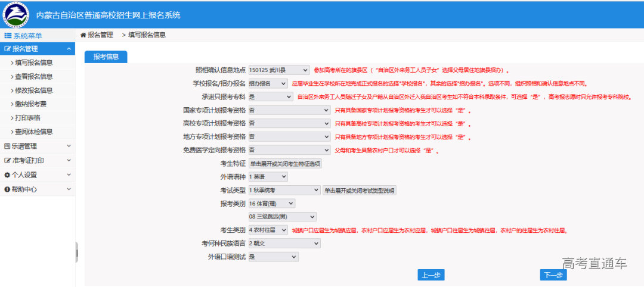Viewport: 644px width, 287px height.
Task: Click the sidebar collapse handle
Action: coord(77,252)
